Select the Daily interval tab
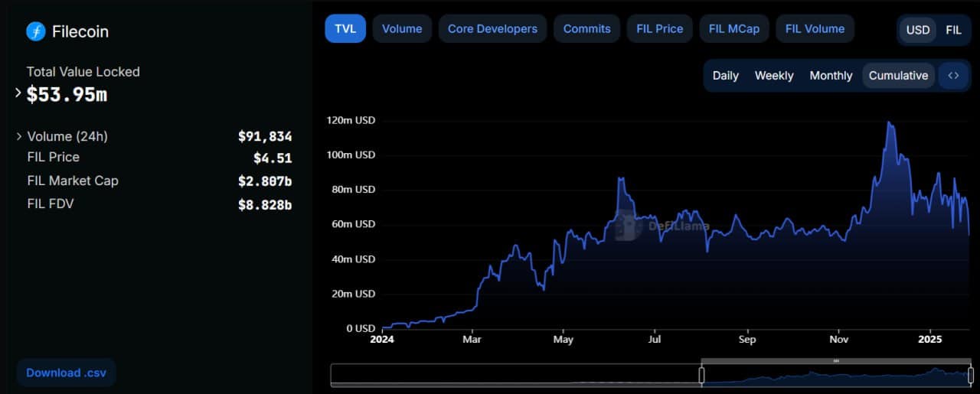The image size is (980, 394). click(725, 76)
